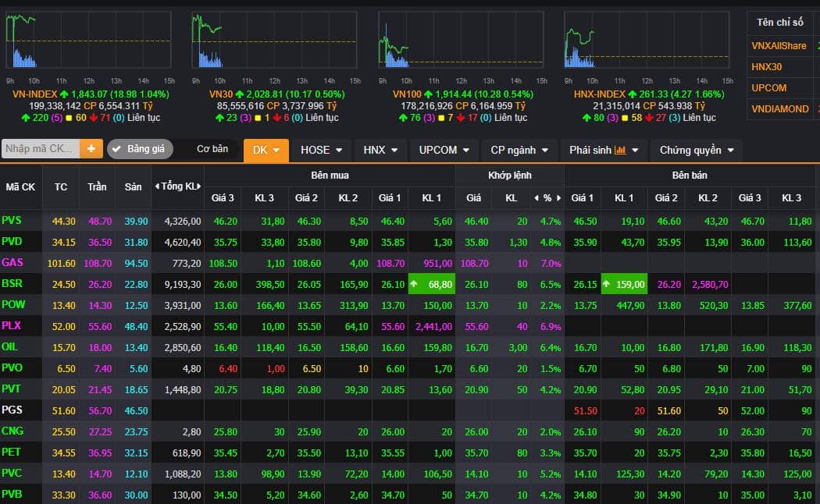Click the VN30 index label
820x504 pixels.
(x=221, y=94)
